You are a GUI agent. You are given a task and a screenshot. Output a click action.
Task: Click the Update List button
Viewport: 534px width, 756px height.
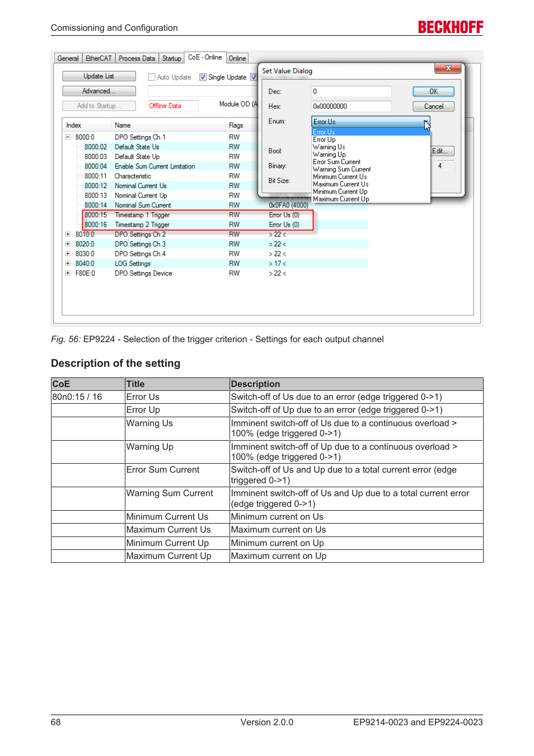click(99, 76)
